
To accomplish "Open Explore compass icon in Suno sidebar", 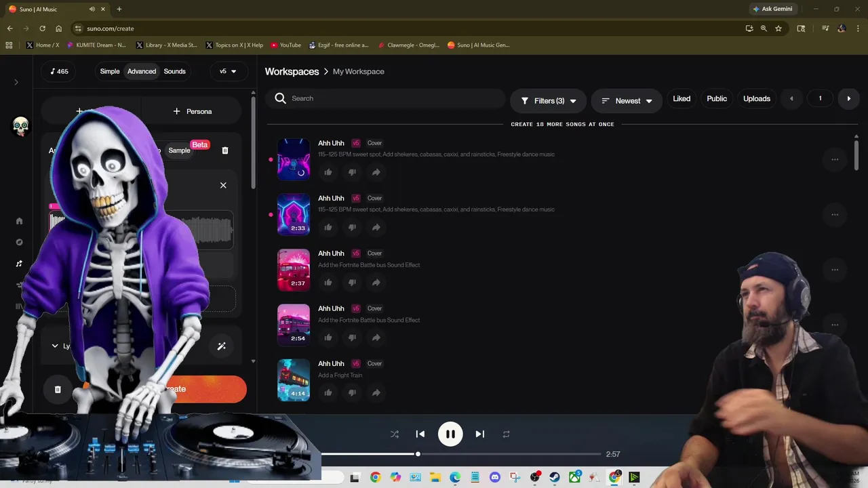I will pyautogui.click(x=19, y=242).
